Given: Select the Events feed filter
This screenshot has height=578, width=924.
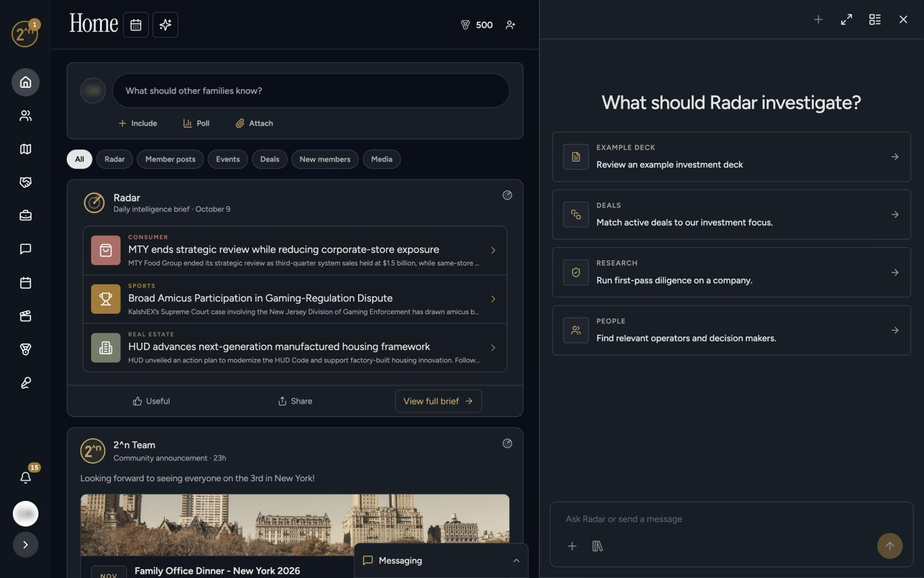Looking at the screenshot, I should click(228, 159).
